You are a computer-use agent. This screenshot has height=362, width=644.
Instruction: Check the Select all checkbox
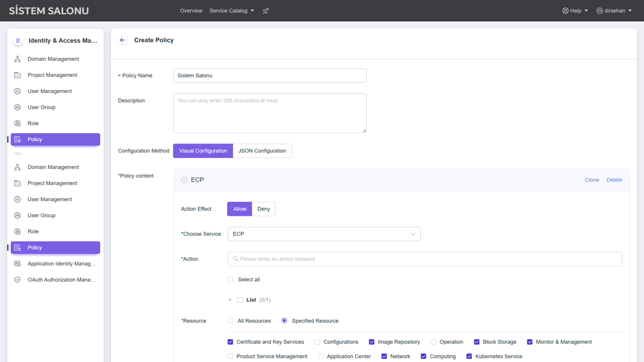[230, 280]
